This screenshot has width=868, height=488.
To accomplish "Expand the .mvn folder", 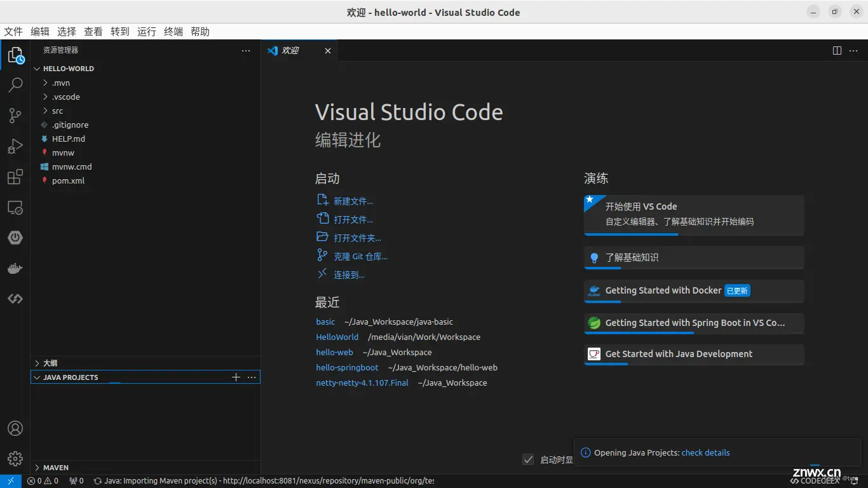I will [x=146, y=83].
